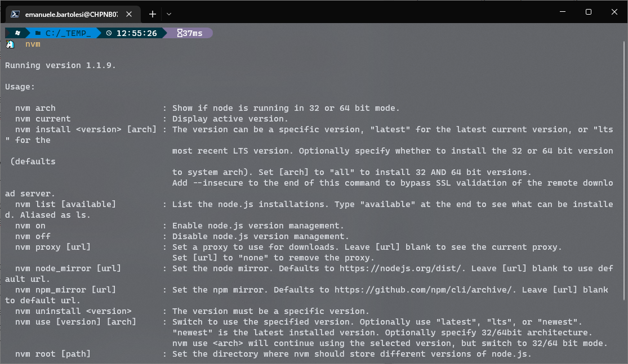Click the "nvm root [path]" usage entry

pos(53,354)
